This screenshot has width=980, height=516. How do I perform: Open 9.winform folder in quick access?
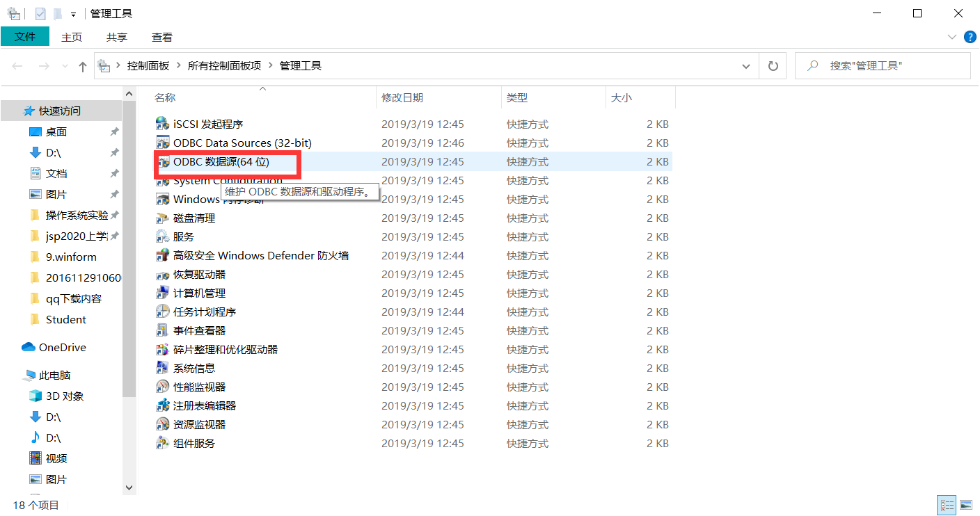click(x=71, y=257)
